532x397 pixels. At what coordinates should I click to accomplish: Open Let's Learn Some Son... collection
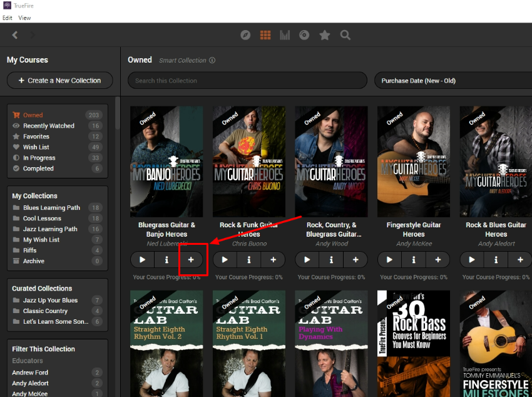point(58,322)
